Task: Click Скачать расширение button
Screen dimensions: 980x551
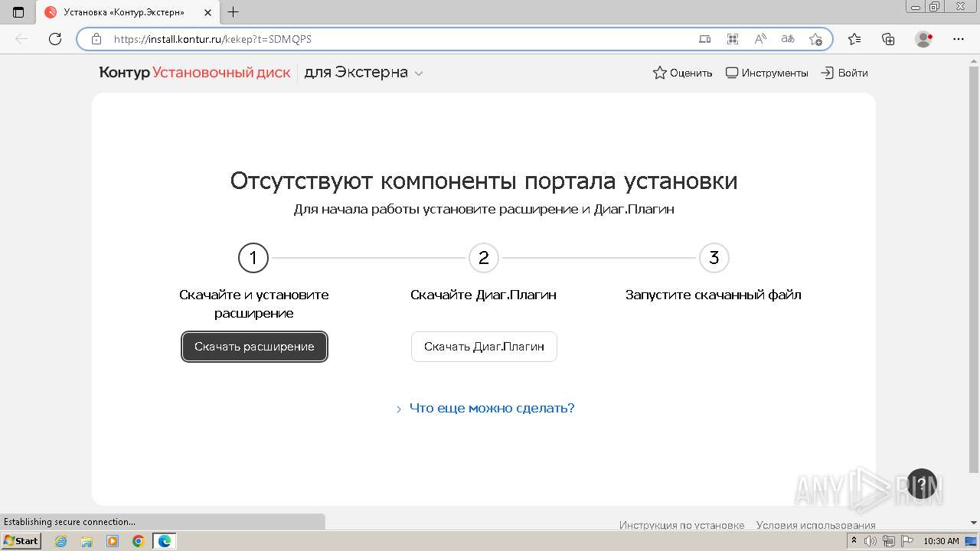Action: pos(254,347)
